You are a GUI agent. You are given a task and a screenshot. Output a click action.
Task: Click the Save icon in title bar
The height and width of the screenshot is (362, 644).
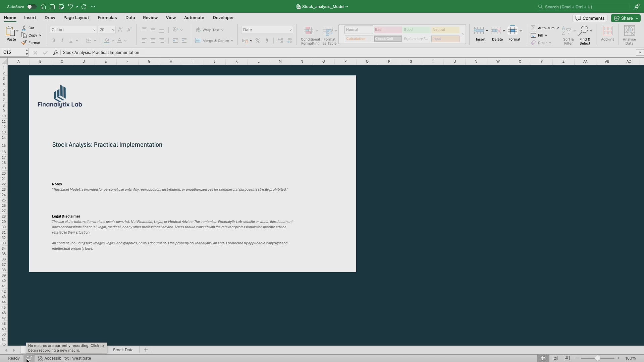tap(52, 7)
